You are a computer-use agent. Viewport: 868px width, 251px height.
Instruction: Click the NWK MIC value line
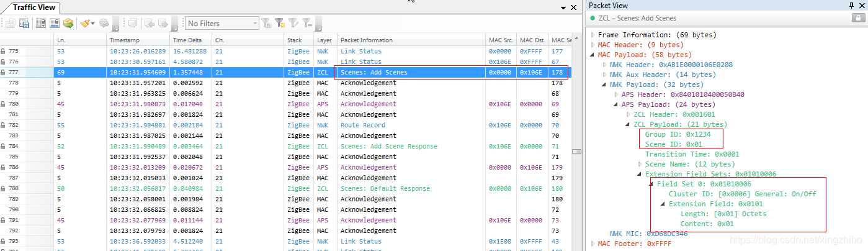(x=648, y=234)
